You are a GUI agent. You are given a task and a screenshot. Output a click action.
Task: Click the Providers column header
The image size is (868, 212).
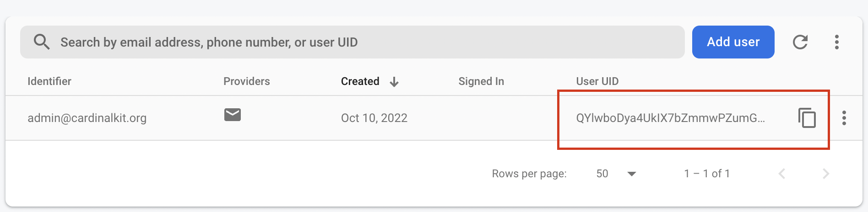pos(246,81)
